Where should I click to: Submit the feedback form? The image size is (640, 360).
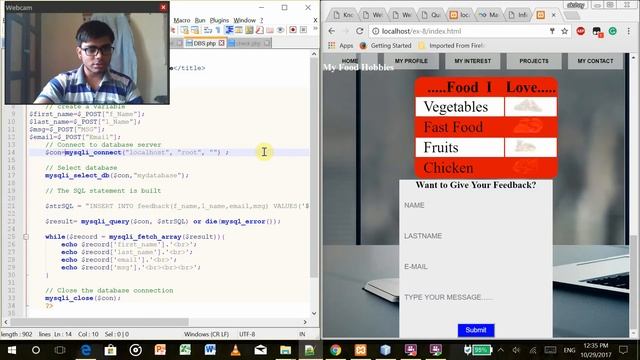point(476,330)
